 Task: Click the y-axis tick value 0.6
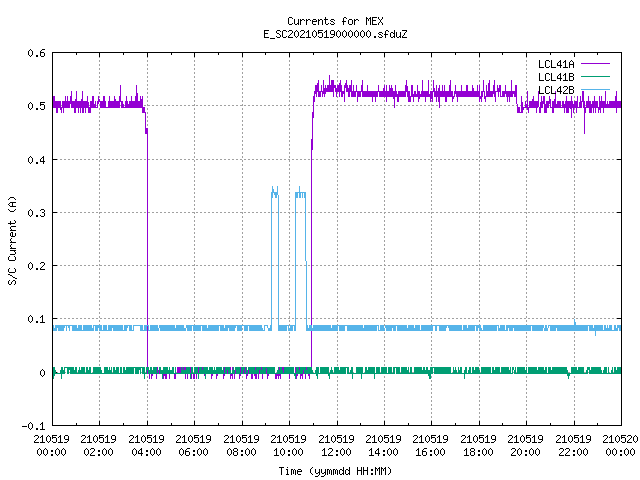click(36, 53)
